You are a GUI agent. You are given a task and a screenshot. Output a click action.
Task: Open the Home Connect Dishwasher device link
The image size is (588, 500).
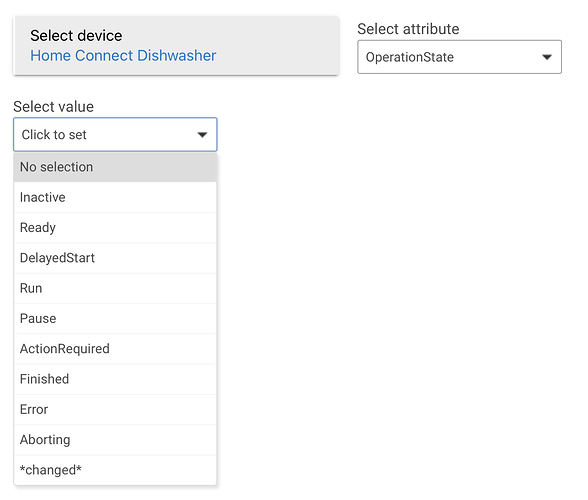[123, 56]
